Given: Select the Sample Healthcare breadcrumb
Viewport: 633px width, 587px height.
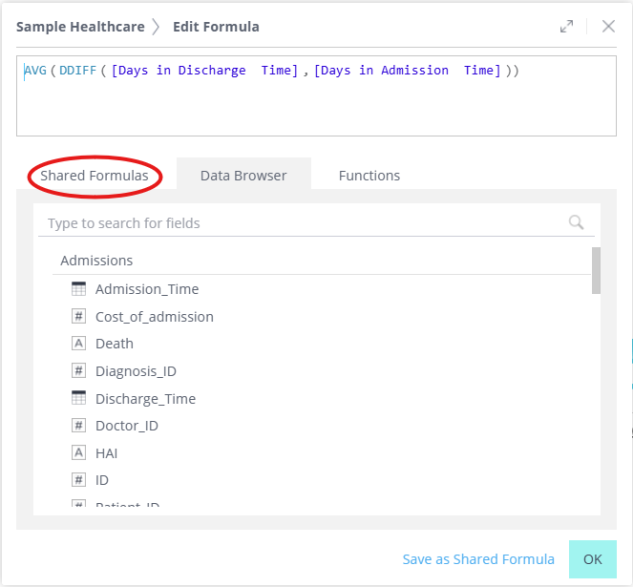Looking at the screenshot, I should click(x=80, y=27).
